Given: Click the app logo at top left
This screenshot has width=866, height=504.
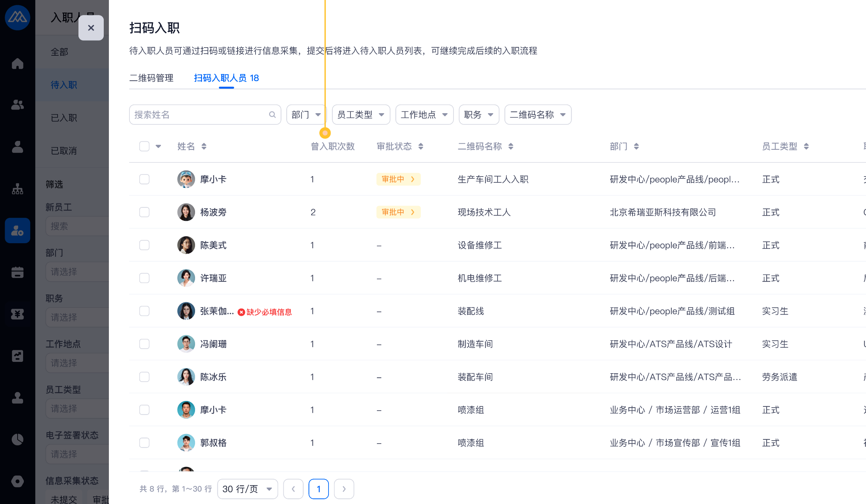Looking at the screenshot, I should (x=17, y=17).
